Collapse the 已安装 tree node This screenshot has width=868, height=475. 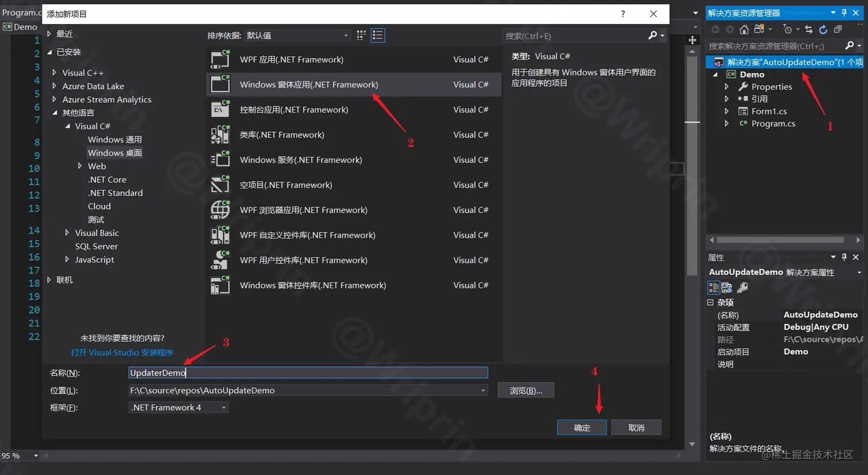(49, 52)
